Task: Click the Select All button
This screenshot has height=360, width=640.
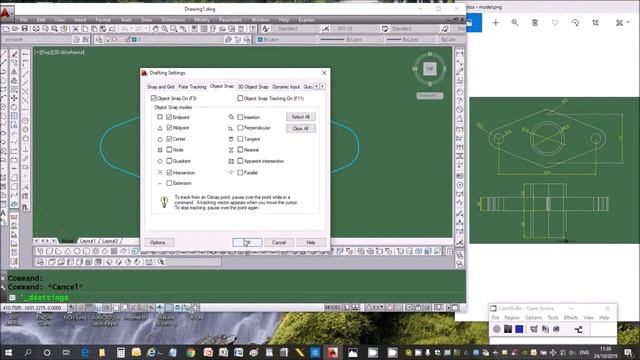Action: point(301,117)
